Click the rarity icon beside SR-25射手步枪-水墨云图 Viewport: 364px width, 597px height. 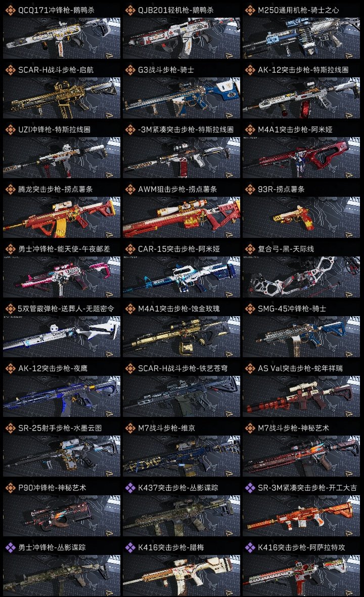pyautogui.click(x=10, y=428)
